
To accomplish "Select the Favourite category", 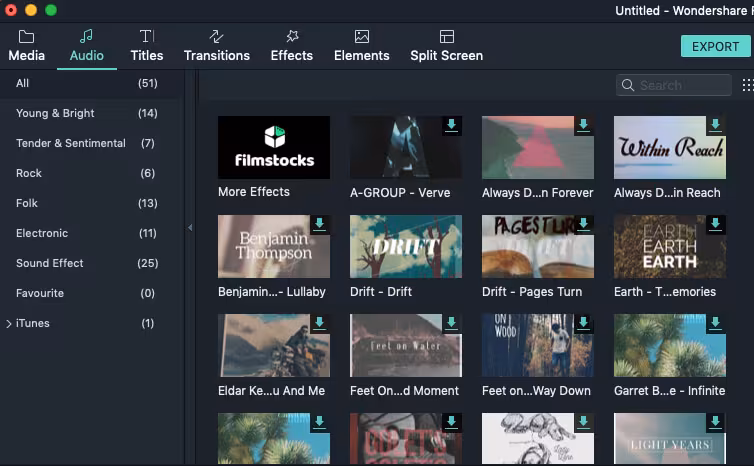I will 91,293.
